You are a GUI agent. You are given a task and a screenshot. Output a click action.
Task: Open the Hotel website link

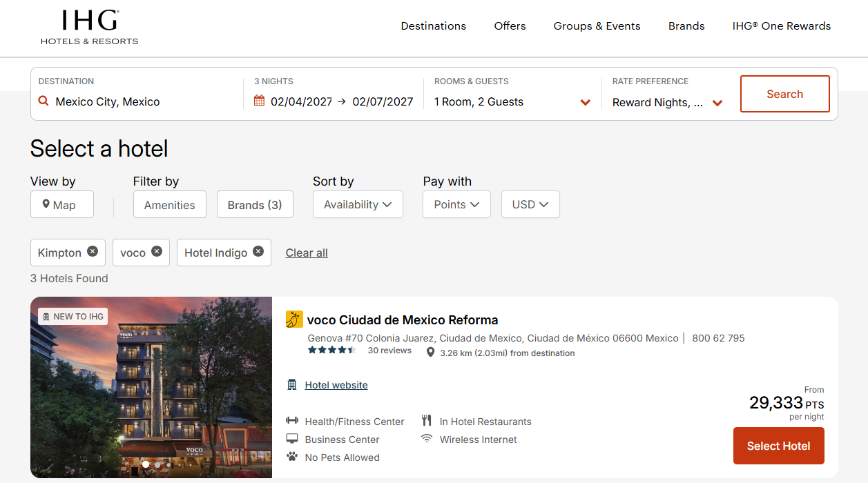tap(336, 385)
